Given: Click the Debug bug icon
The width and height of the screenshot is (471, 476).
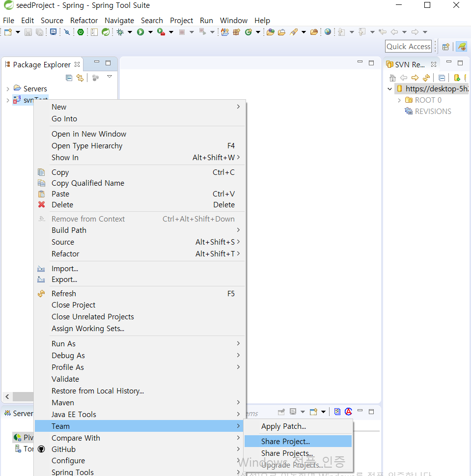Looking at the screenshot, I should click(x=120, y=32).
